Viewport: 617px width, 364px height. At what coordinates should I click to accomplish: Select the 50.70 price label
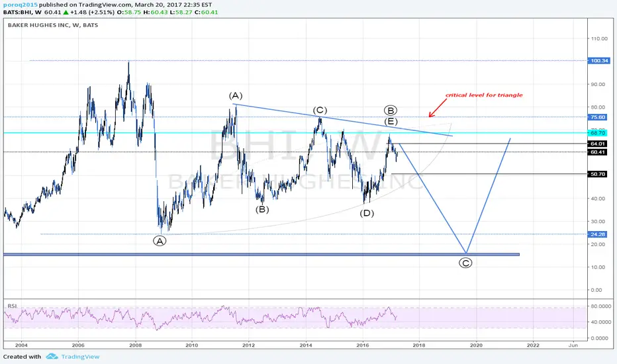(598, 174)
